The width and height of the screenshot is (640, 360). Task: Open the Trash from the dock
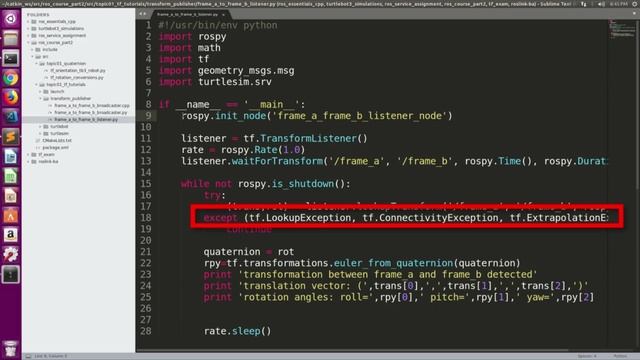click(x=11, y=349)
